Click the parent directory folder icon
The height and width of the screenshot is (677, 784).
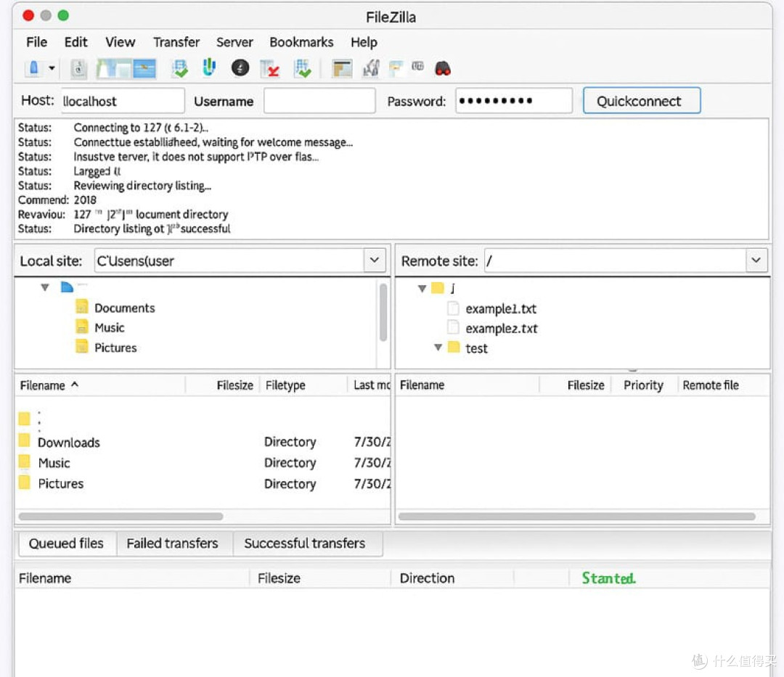tap(24, 418)
